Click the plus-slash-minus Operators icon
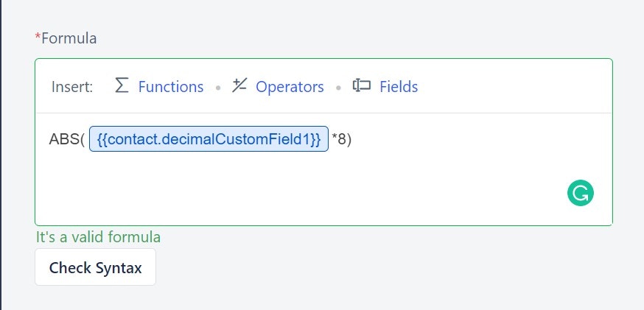This screenshot has height=310, width=644. (x=239, y=85)
